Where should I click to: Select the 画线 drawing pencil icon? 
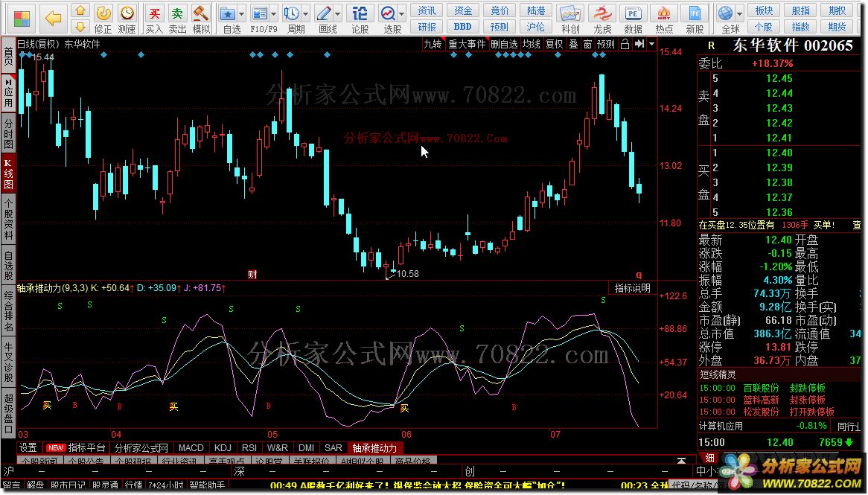point(323,13)
